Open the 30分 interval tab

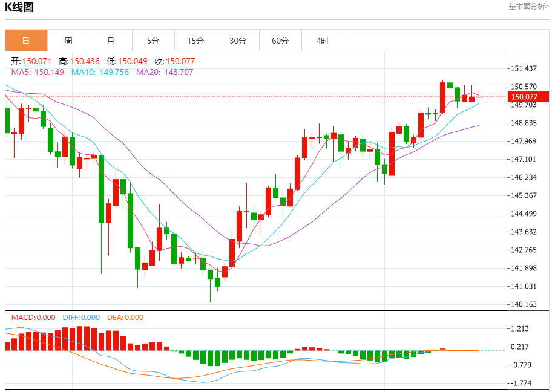(x=238, y=41)
